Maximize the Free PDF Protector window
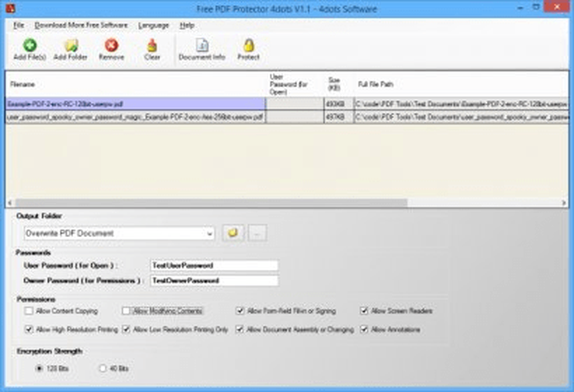Viewport: 574px width, 392px height. coord(535,7)
